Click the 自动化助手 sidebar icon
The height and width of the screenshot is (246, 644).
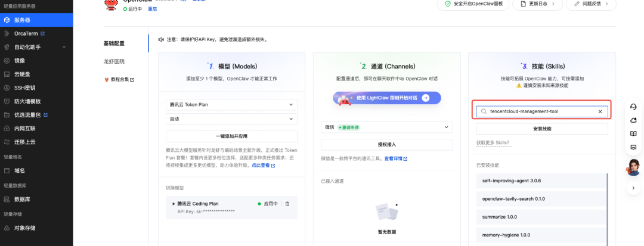(x=7, y=46)
